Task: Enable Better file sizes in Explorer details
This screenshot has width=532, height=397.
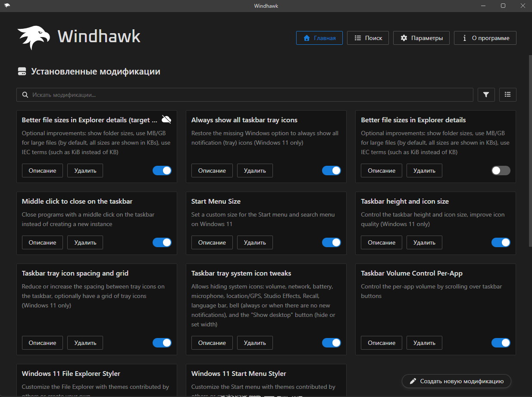Action: click(x=501, y=171)
